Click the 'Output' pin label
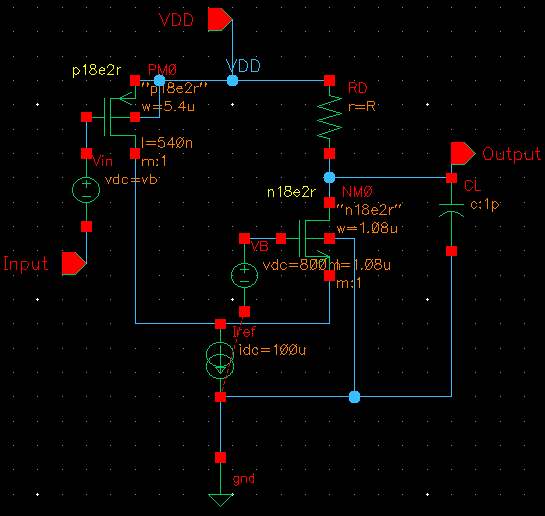545x516 pixels. tap(512, 154)
